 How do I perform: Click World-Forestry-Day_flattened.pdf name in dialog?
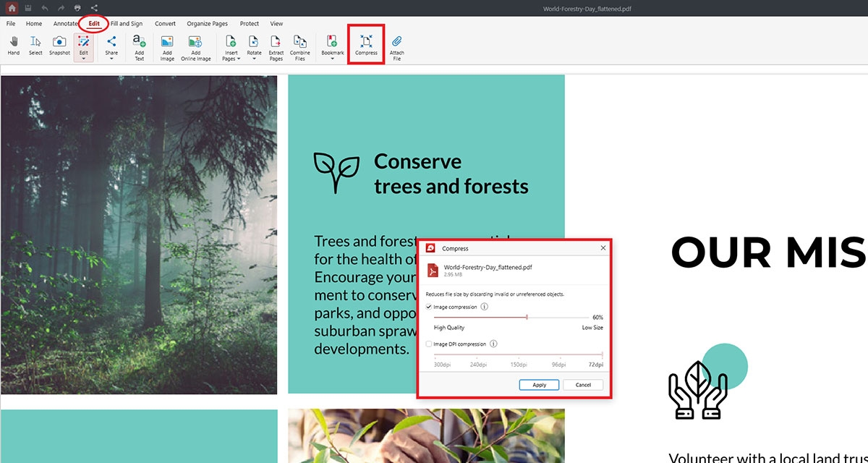coord(488,267)
